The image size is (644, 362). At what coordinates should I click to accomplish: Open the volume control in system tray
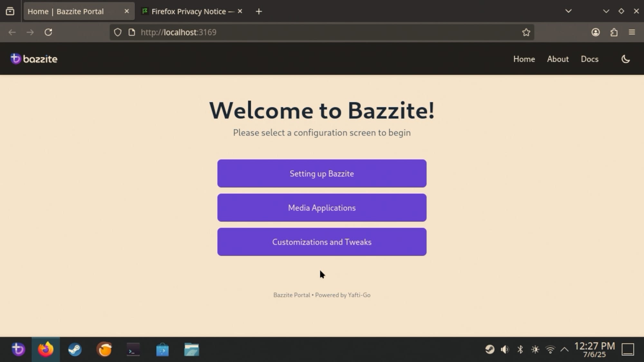tap(505, 349)
